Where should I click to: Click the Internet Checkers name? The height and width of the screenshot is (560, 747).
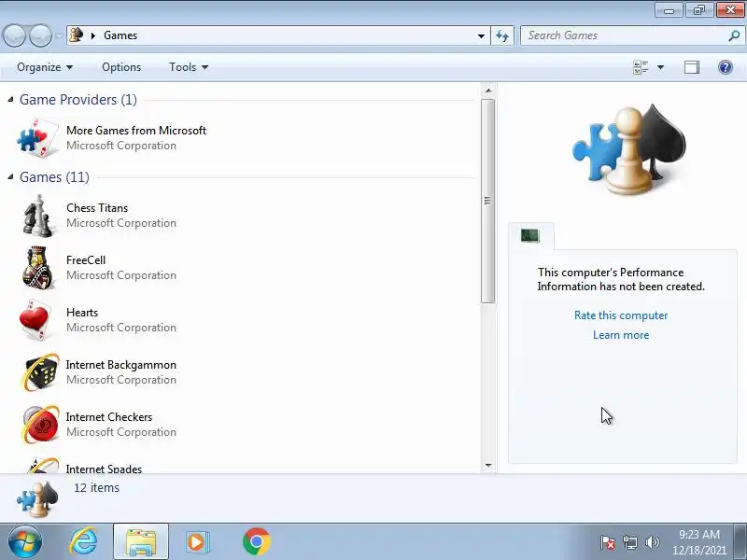pos(109,417)
